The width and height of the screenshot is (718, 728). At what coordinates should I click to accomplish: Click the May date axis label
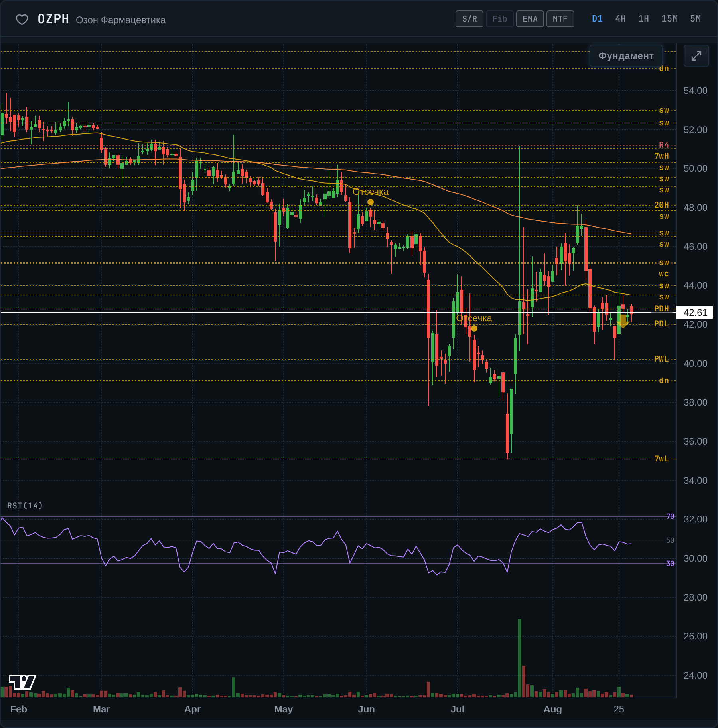coord(284,709)
